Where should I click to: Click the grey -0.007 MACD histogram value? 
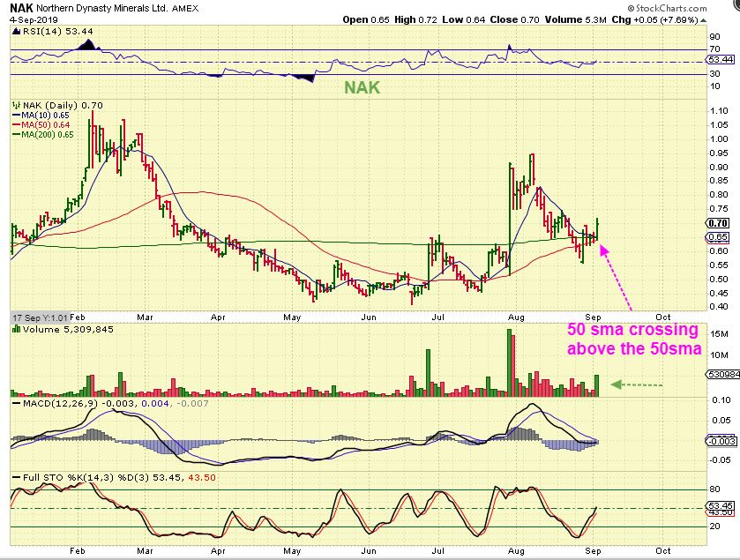click(192, 404)
